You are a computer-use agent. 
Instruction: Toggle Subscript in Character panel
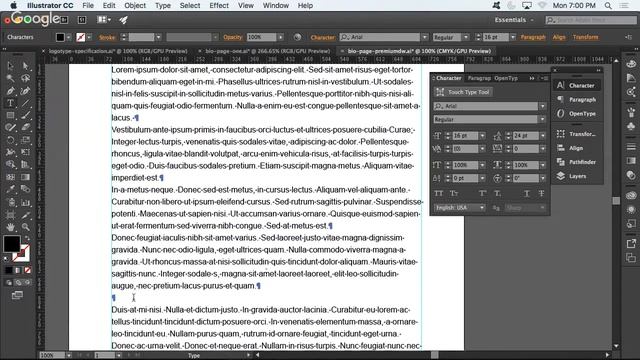tap(498, 193)
